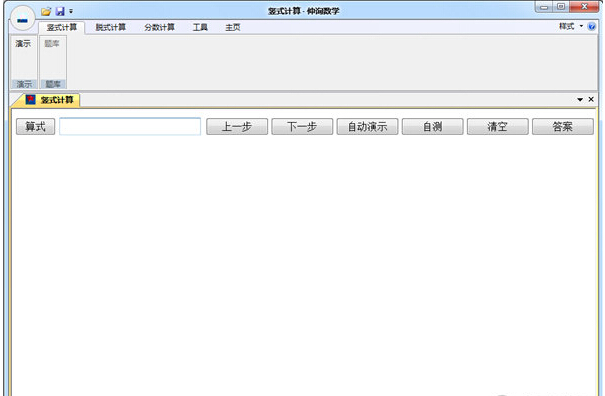Click the 清空 clear button

(498, 127)
